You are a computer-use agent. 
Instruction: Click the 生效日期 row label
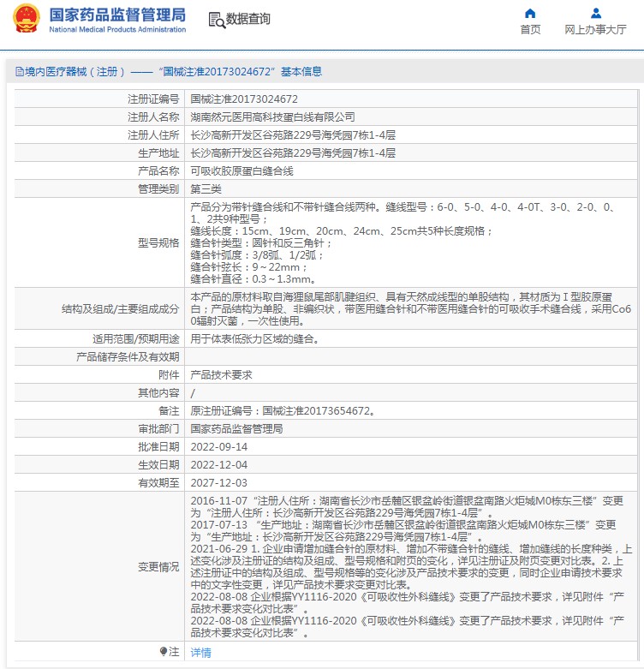tap(158, 464)
